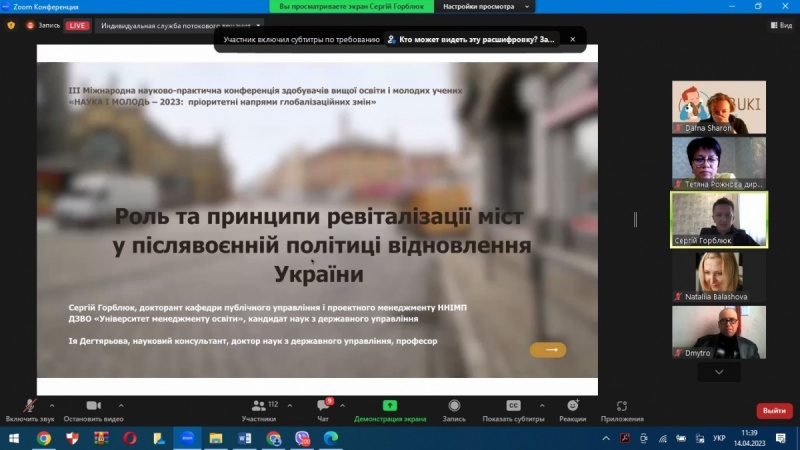800x450 pixels.
Task: Dismiss the subtitles notification banner
Action: (573, 40)
